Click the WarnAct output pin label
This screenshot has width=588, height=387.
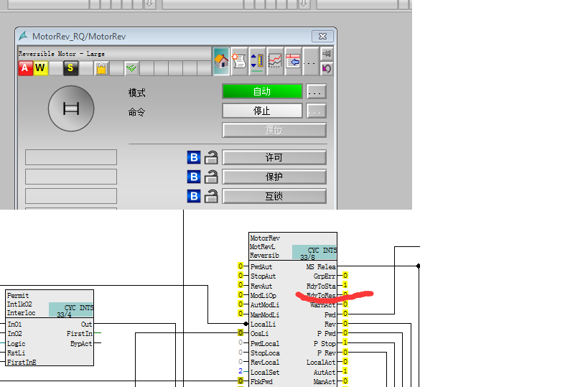tap(323, 305)
